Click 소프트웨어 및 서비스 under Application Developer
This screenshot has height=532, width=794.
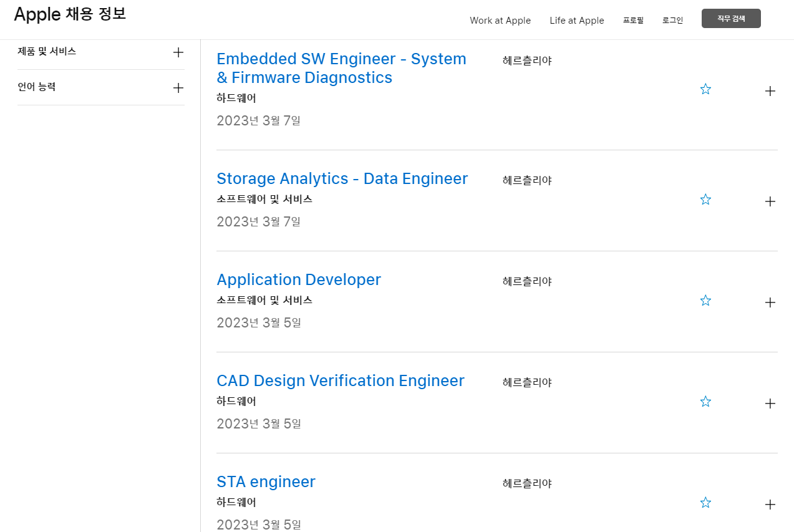[x=264, y=300]
